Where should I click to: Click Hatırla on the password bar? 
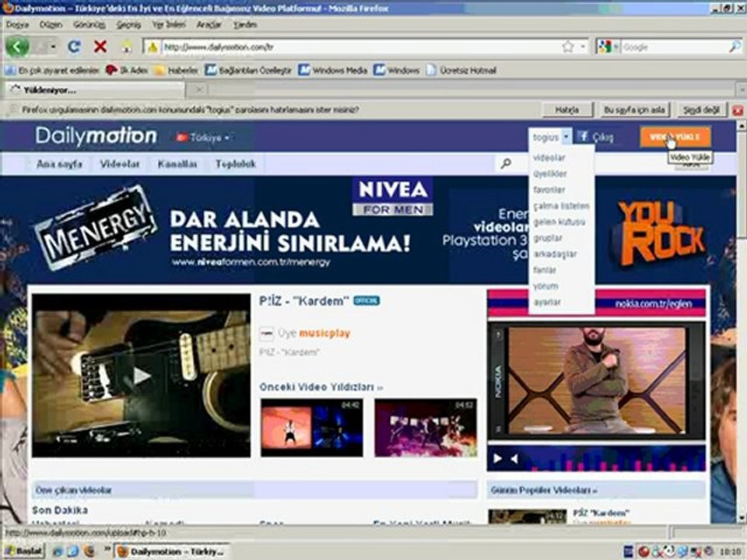click(x=567, y=110)
